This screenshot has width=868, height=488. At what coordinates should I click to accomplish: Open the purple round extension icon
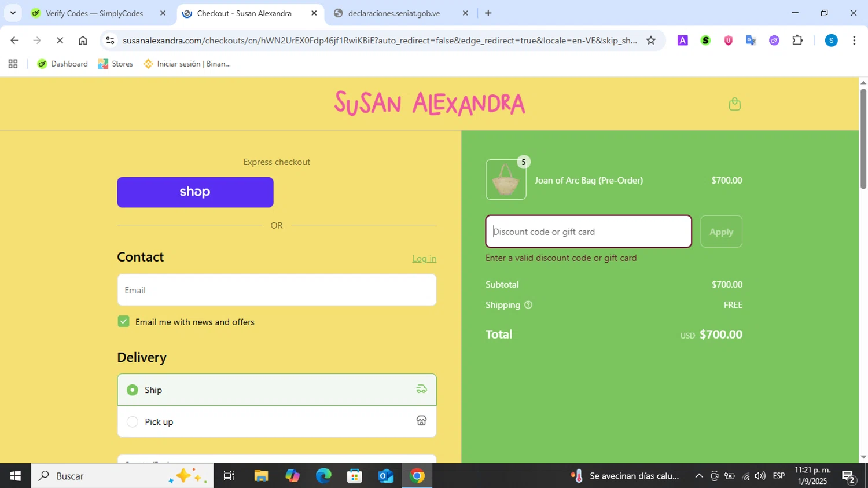(774, 41)
